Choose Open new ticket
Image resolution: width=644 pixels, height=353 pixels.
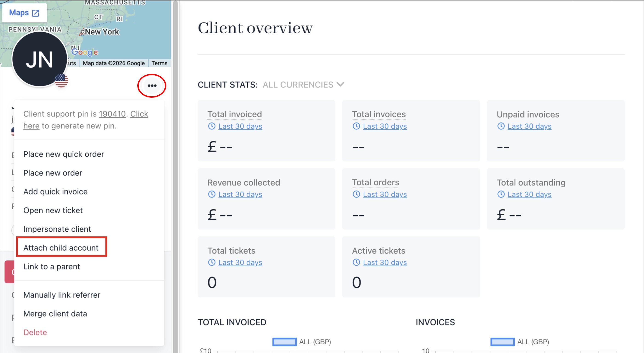coord(53,210)
